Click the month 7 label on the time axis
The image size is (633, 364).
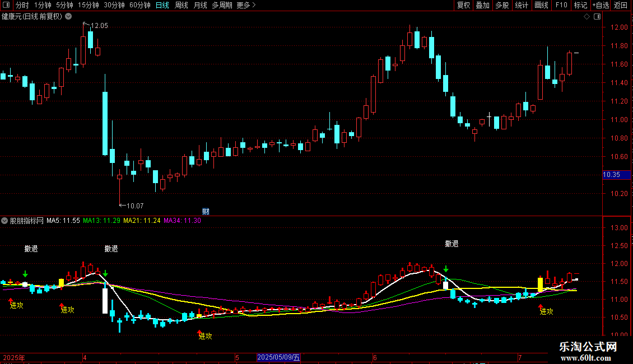[520, 357]
